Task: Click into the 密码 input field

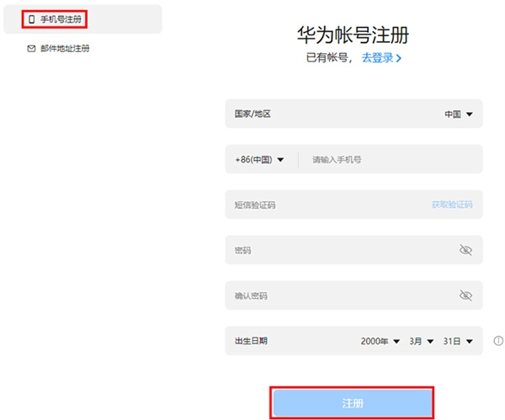Action: click(337, 250)
